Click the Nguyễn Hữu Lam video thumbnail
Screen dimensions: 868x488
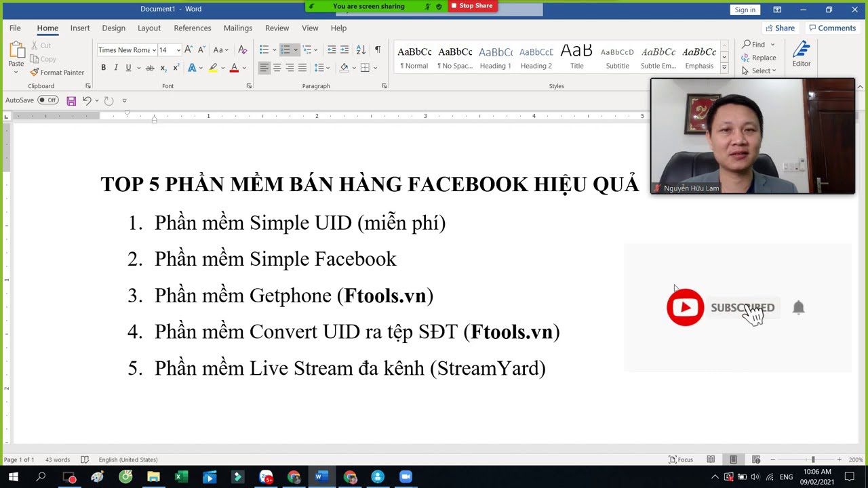753,136
